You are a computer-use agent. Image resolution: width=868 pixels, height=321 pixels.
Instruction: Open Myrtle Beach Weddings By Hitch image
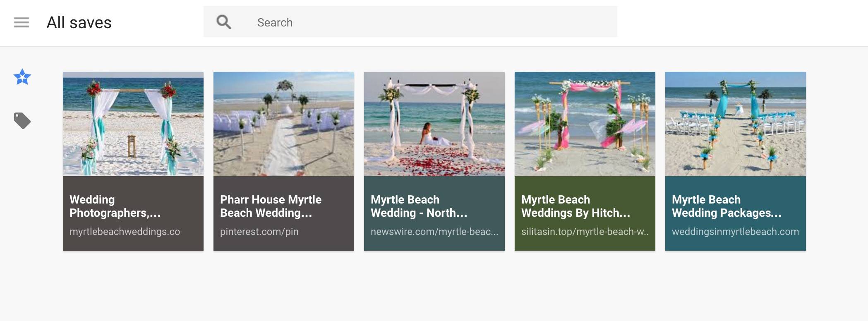[585, 124]
